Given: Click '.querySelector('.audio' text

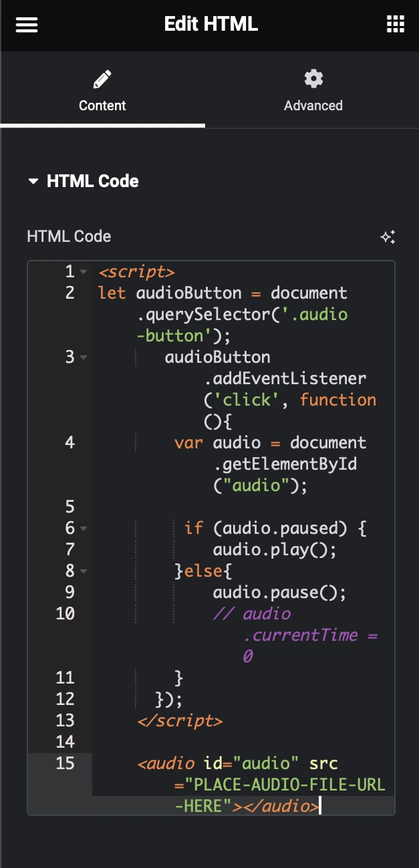Looking at the screenshot, I should [242, 314].
